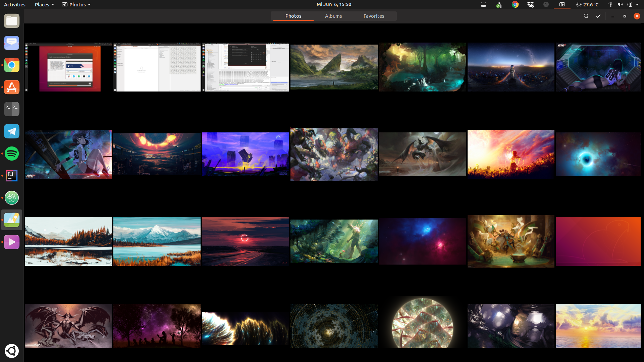The image size is (644, 362).
Task: Open the search icon in Photos header
Action: [586, 16]
